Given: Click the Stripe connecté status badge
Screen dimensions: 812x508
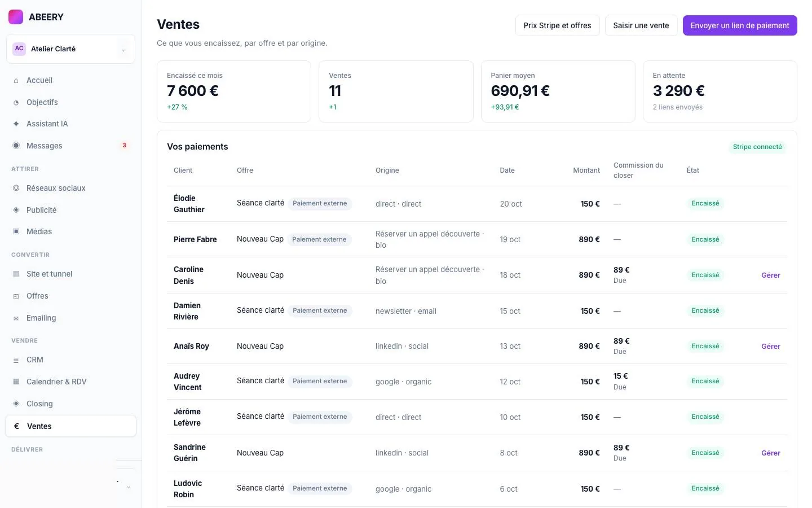Looking at the screenshot, I should pyautogui.click(x=757, y=147).
